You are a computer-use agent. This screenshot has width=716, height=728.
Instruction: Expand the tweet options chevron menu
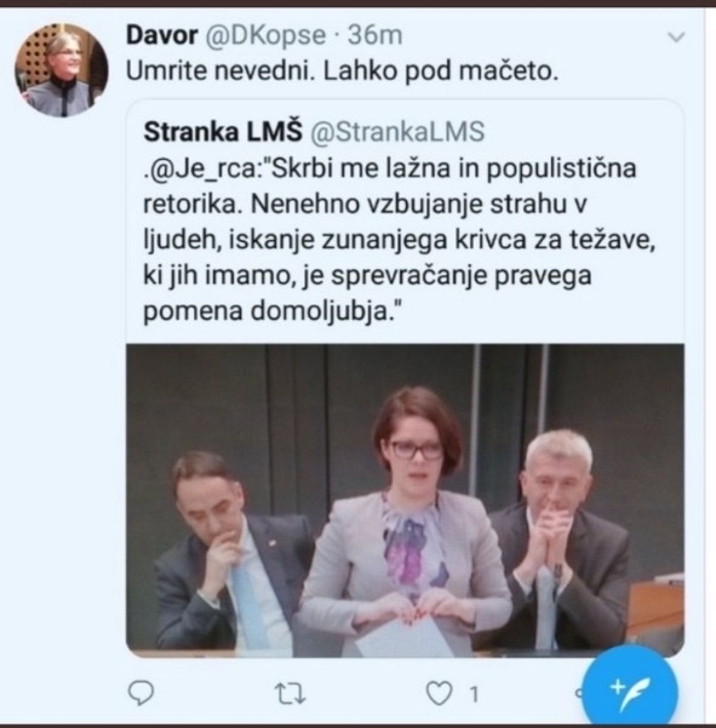676,38
